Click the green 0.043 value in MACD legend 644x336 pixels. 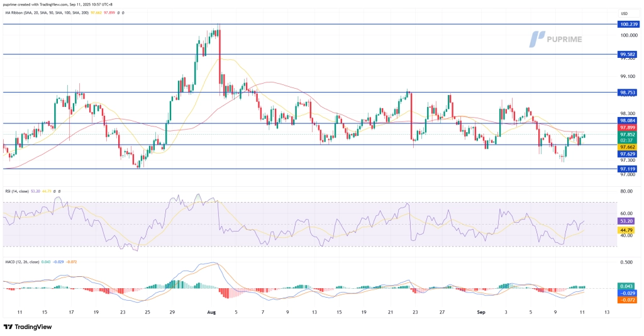[45, 262]
